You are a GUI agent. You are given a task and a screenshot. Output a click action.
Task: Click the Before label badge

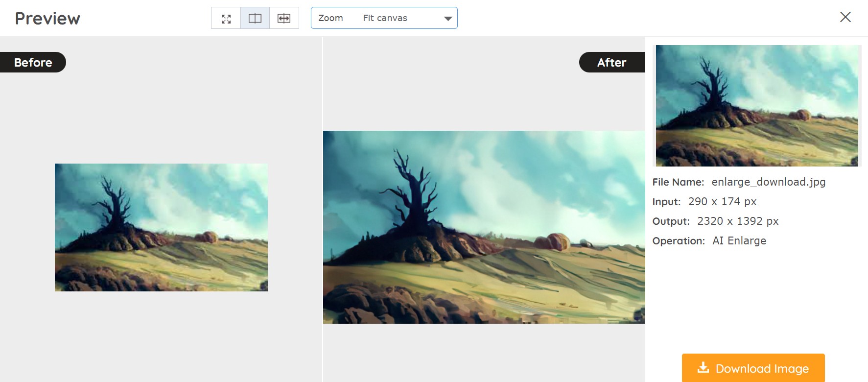tap(33, 63)
